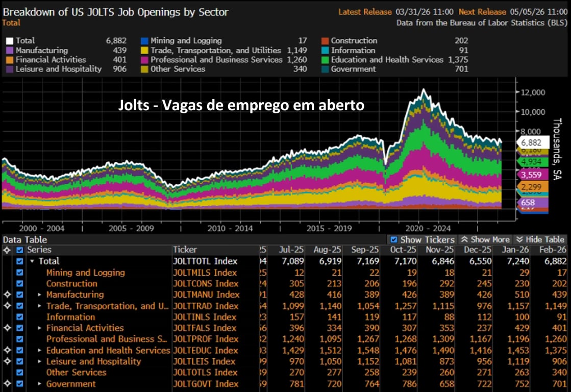This screenshot has height=392, width=571.
Task: Click the white 6,882 value label on chart axis
Action: (533, 143)
